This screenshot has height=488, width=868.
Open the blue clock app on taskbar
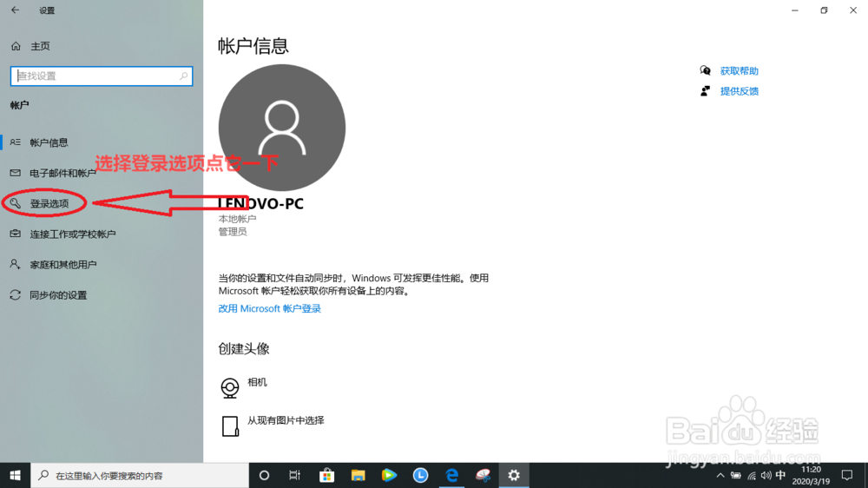[x=420, y=475]
